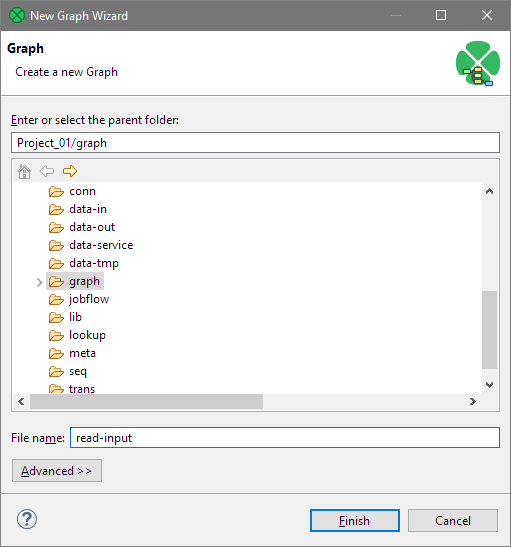Click the vertical scrollbar down arrow
This screenshot has height=547, width=511.
[x=489, y=384]
